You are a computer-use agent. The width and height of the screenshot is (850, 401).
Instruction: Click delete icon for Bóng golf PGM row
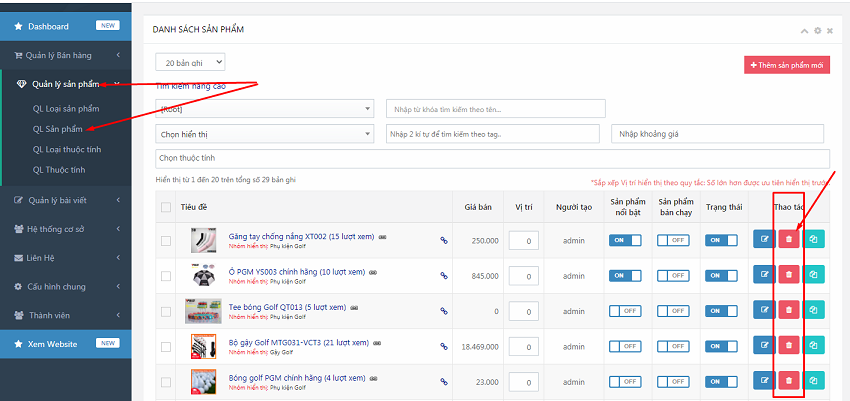click(x=788, y=380)
